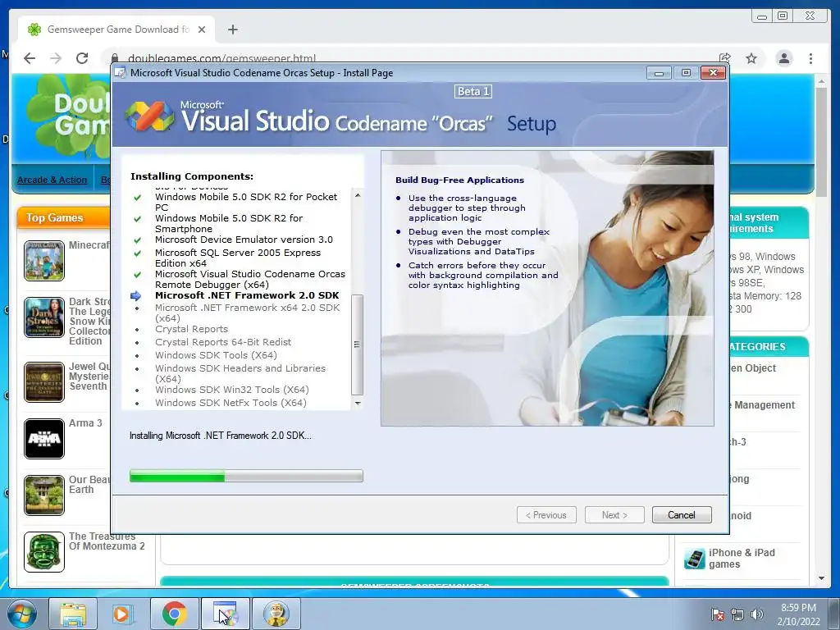This screenshot has width=840, height=630.
Task: Select 'Windows SDK Win32 Tools (X64)' item
Action: coord(231,390)
